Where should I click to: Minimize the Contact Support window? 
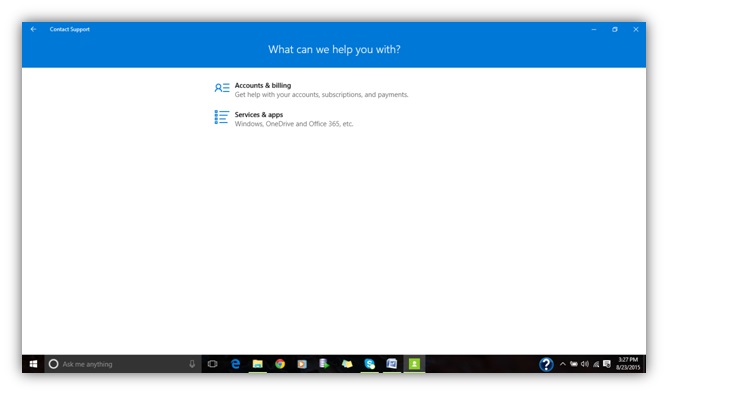pos(594,29)
